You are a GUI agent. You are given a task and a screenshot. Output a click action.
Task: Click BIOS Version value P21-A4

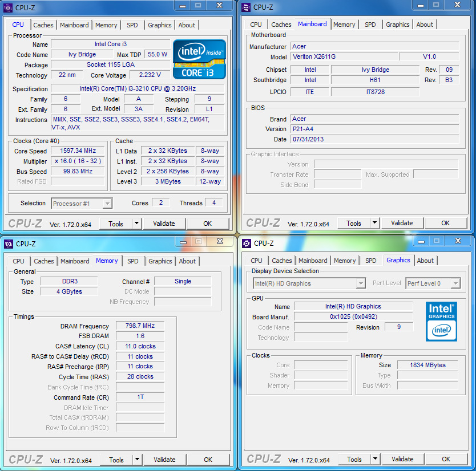pos(374,129)
